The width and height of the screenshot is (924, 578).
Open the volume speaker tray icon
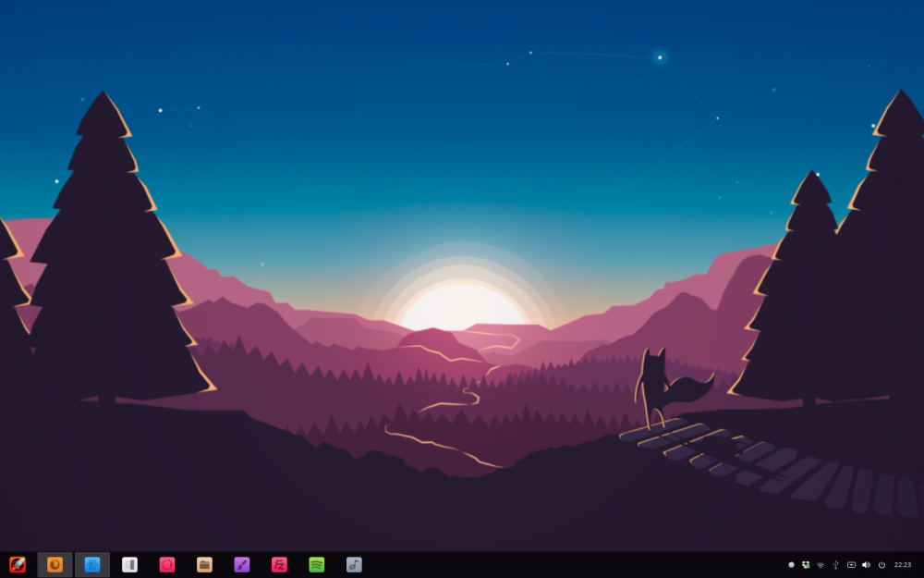(866, 565)
